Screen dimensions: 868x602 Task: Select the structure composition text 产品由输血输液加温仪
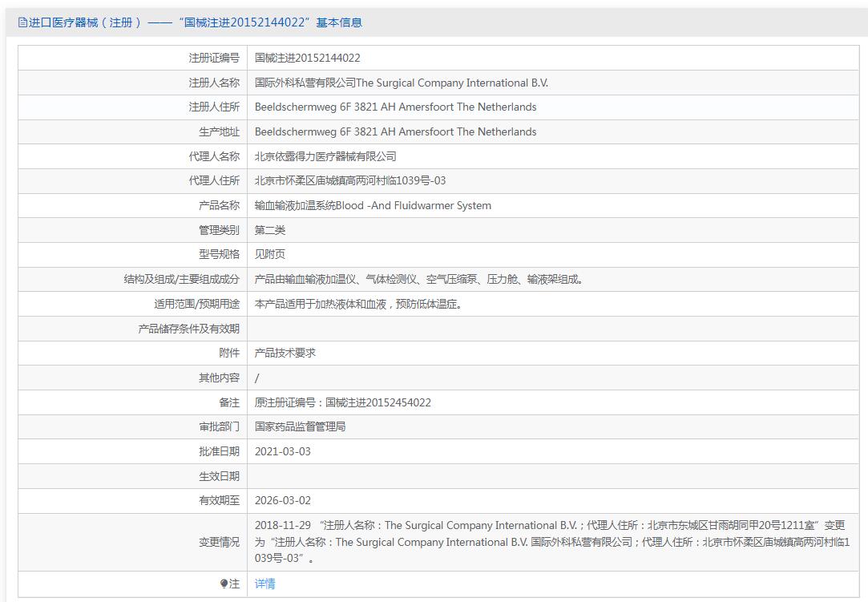point(418,279)
